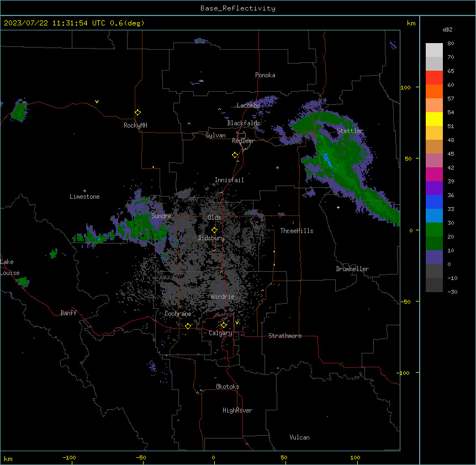The width and height of the screenshot is (476, 465).
Task: Click the Blackfalds label
Action: (244, 123)
